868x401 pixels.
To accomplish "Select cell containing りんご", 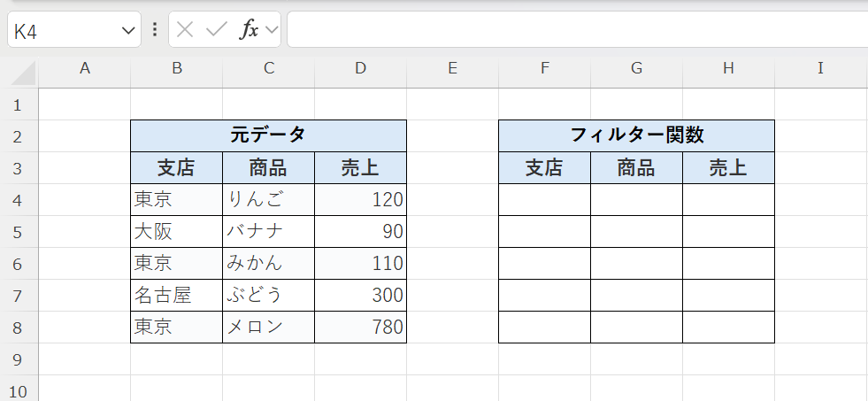I will coord(268,200).
